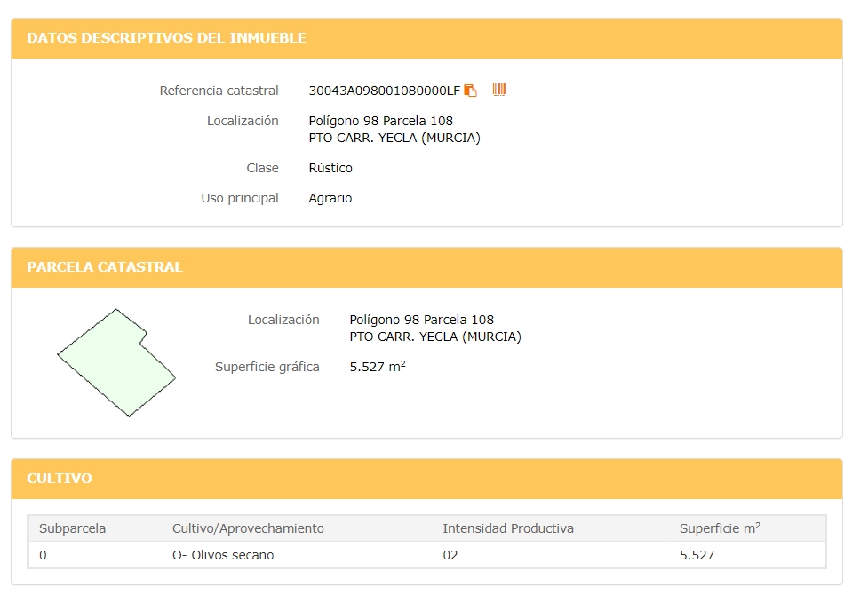Image resolution: width=868 pixels, height=595 pixels.
Task: Select 'Polígono 98 Parcela 108' in Parcela Catastral section
Action: 421,320
